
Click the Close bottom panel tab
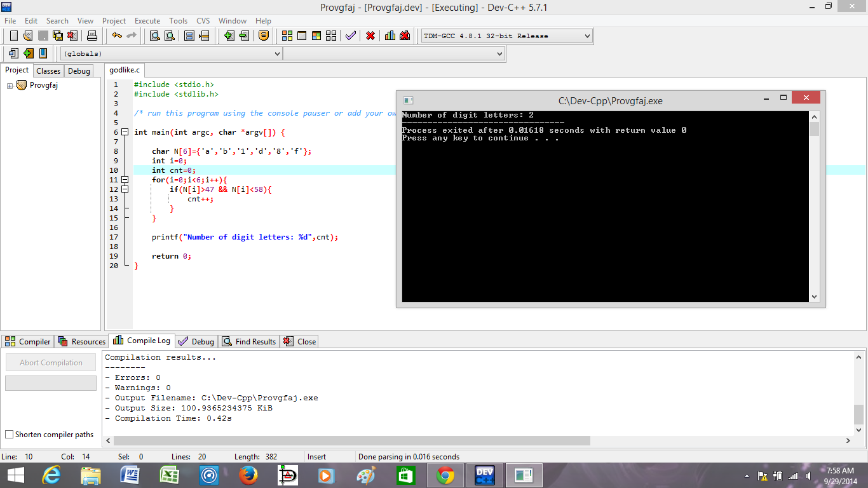[x=299, y=341]
